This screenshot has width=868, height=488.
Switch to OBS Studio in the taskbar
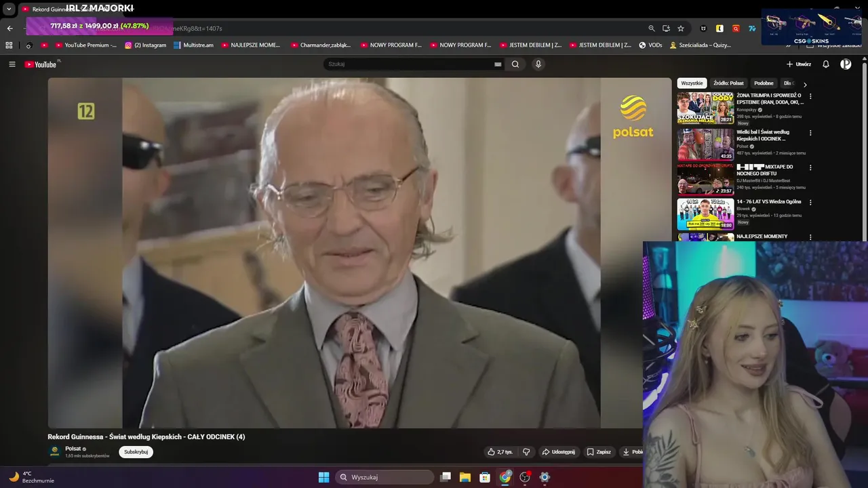(525, 477)
